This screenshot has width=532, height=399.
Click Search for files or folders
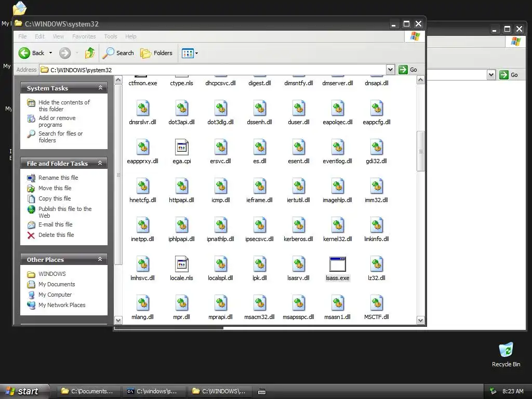tap(60, 137)
